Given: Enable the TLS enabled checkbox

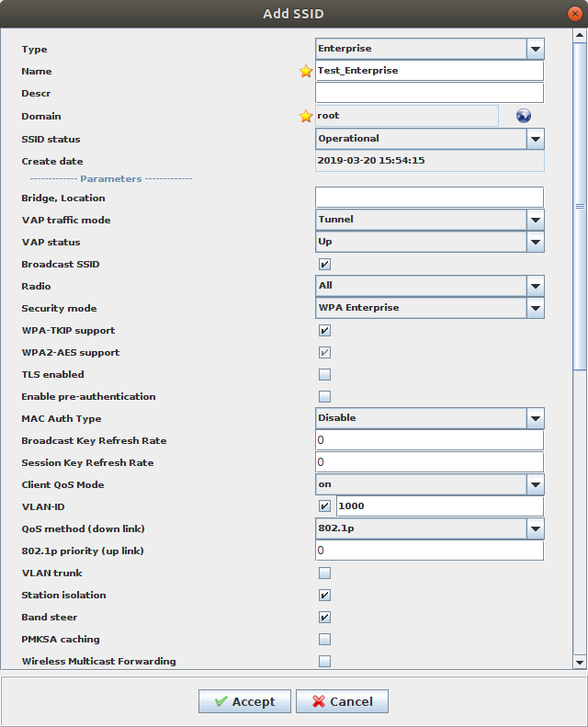Looking at the screenshot, I should (x=324, y=375).
